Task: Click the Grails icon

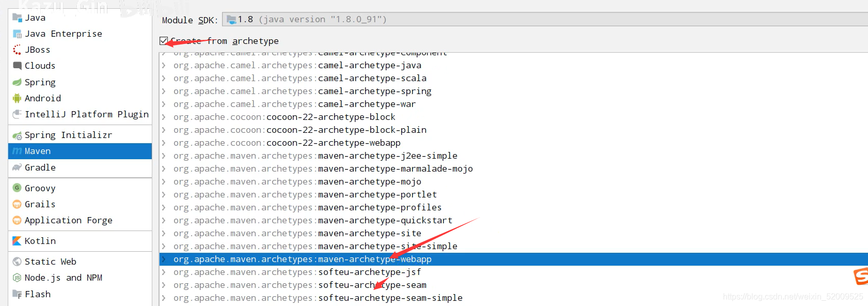Action: (x=17, y=204)
